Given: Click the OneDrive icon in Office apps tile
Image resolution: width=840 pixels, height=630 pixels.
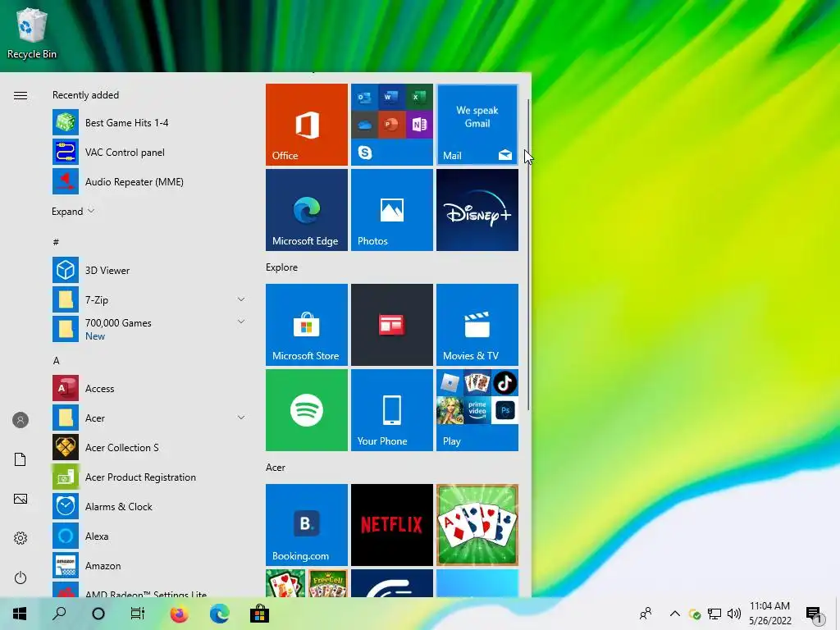Looking at the screenshot, I should coord(364,125).
